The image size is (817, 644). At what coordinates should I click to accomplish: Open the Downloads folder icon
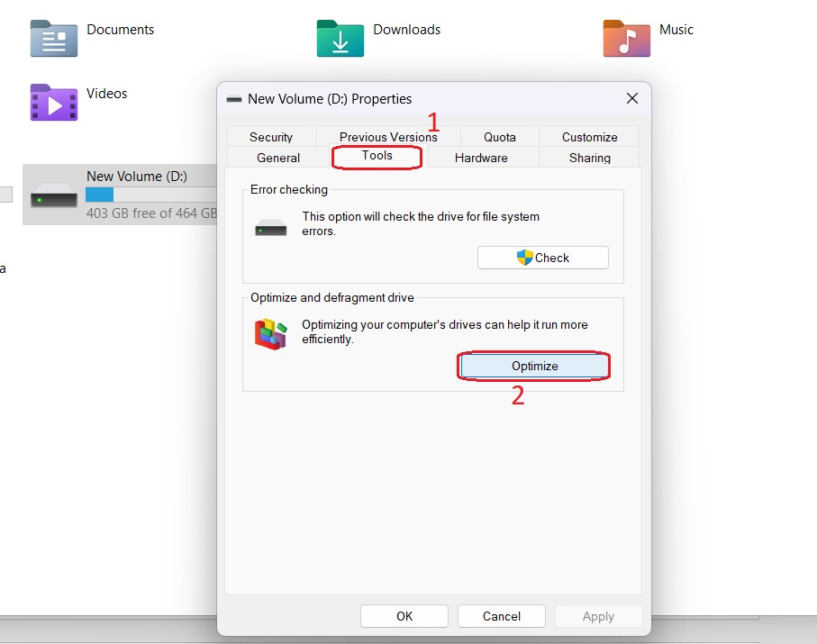[x=340, y=38]
